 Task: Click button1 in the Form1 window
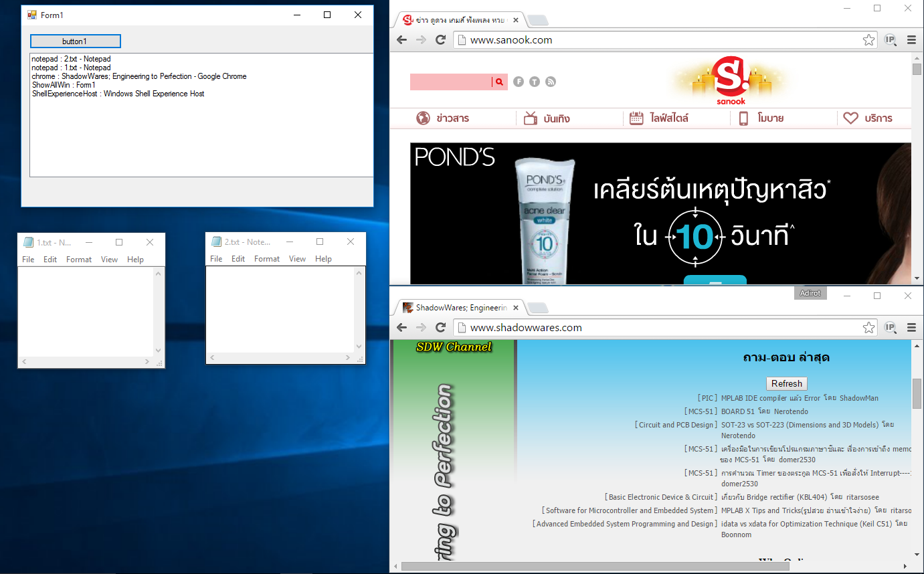[x=75, y=41]
